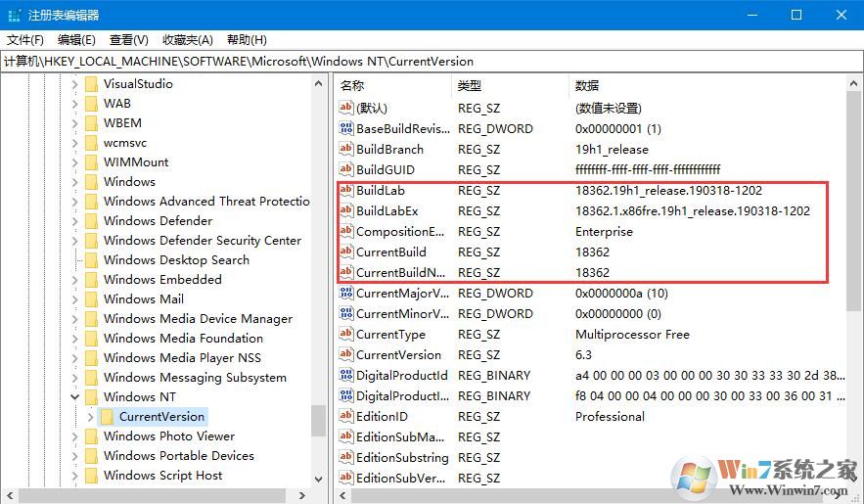Sort values by the 数据 column header
864x504 pixels.
tap(706, 85)
